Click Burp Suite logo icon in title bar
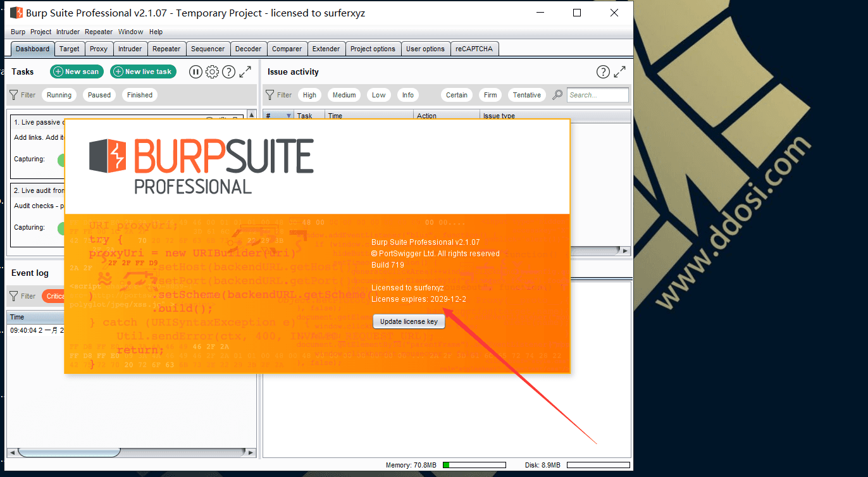The width and height of the screenshot is (868, 477). pos(16,13)
